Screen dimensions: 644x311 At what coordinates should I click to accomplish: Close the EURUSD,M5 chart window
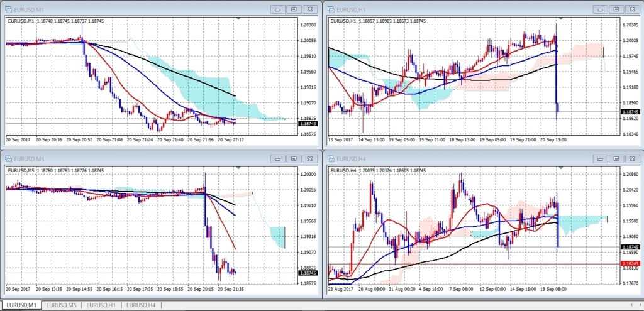pyautogui.click(x=310, y=159)
